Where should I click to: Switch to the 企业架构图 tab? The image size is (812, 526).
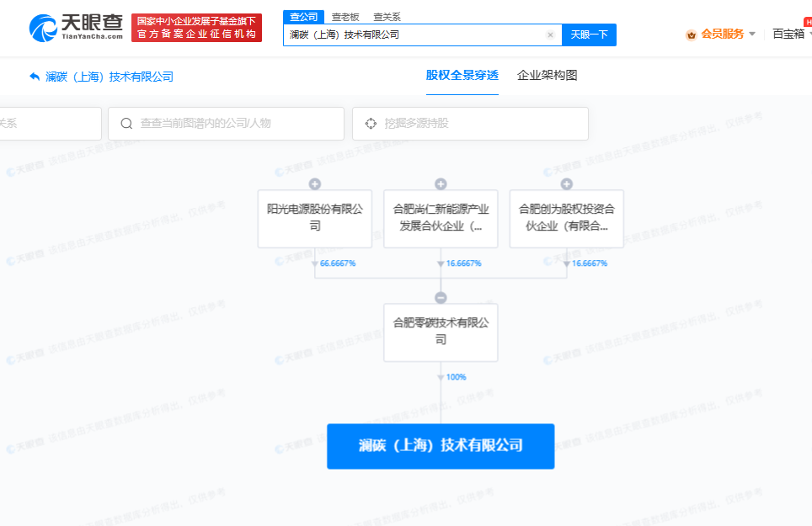click(x=547, y=76)
